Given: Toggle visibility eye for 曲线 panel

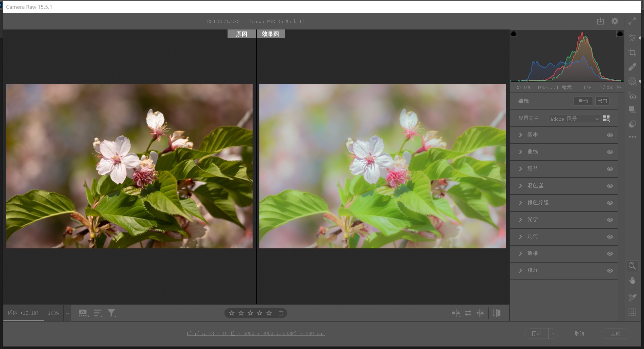Looking at the screenshot, I should 610,152.
